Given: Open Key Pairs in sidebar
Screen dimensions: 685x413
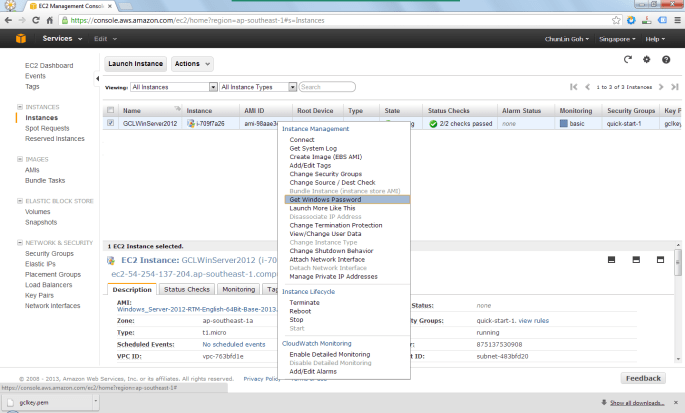Looking at the screenshot, I should coord(39,295).
